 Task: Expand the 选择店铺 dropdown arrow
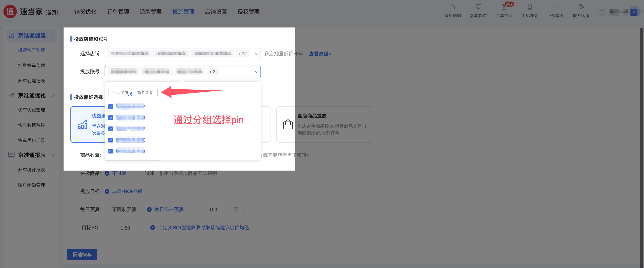[x=256, y=54]
